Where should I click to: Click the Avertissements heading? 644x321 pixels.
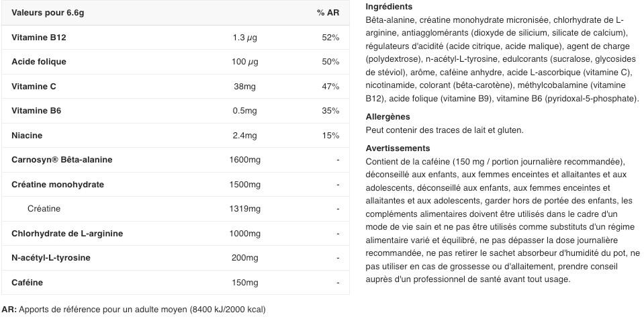(398, 148)
